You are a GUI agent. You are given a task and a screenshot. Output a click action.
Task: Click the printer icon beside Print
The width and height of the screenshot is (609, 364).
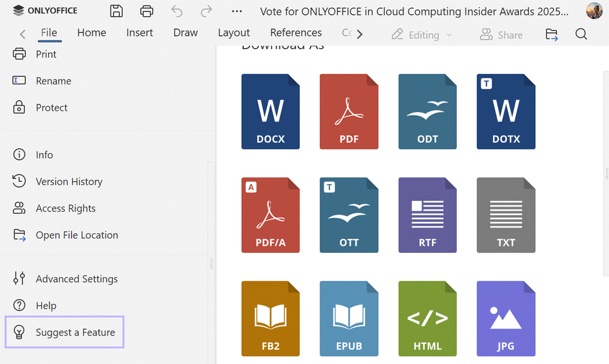[x=19, y=54]
